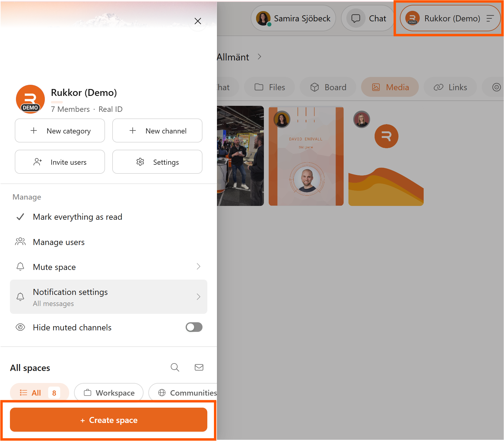
Task: Click the checkmark icon for Mark everything as read
Action: (x=20, y=217)
